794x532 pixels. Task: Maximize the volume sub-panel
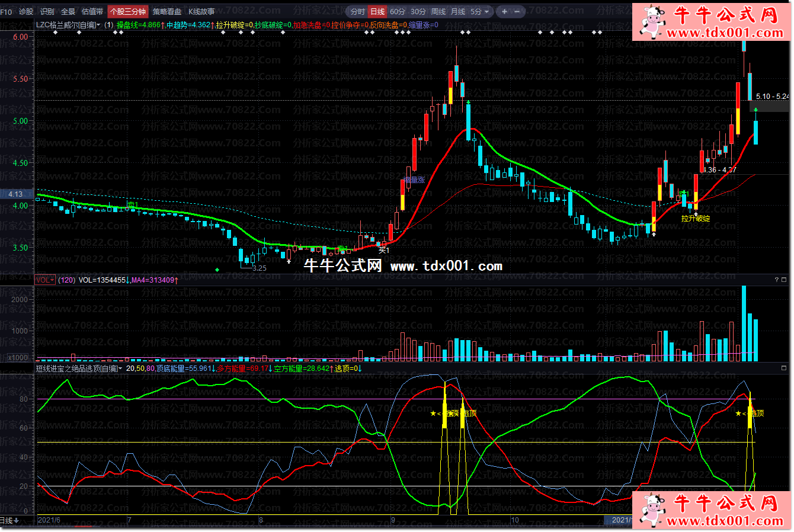(785, 280)
